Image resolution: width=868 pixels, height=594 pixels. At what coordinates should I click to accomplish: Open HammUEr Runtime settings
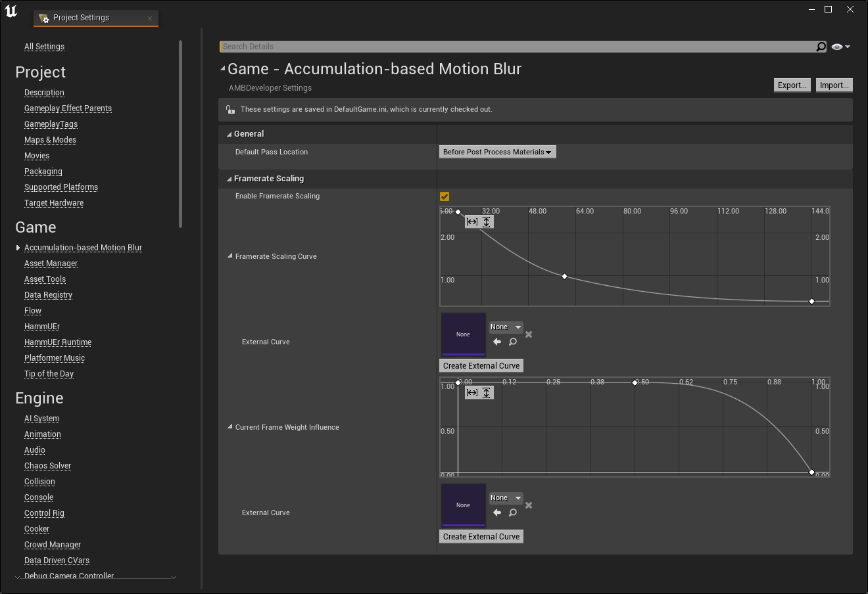pyautogui.click(x=58, y=342)
